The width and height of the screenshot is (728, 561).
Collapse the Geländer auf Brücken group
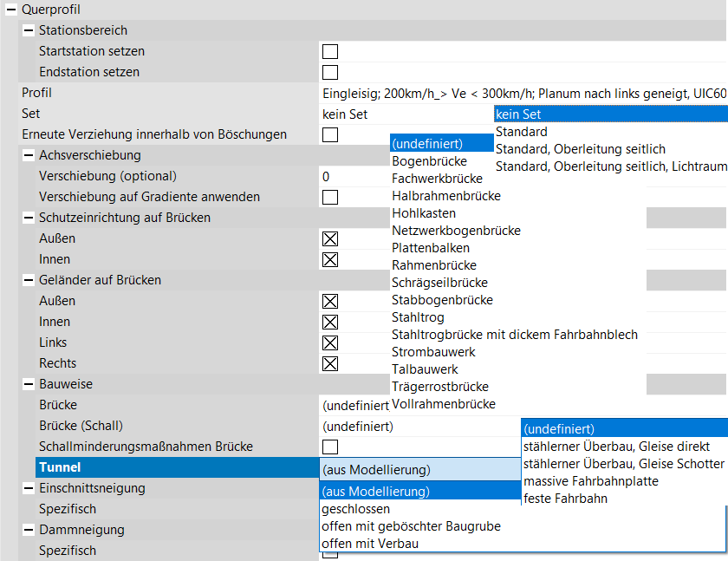point(29,280)
